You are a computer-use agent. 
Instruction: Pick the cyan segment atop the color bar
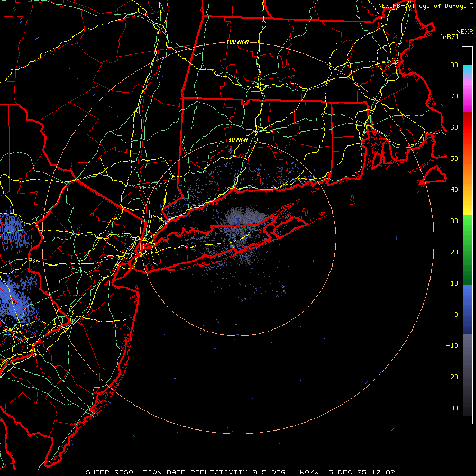[x=467, y=69]
